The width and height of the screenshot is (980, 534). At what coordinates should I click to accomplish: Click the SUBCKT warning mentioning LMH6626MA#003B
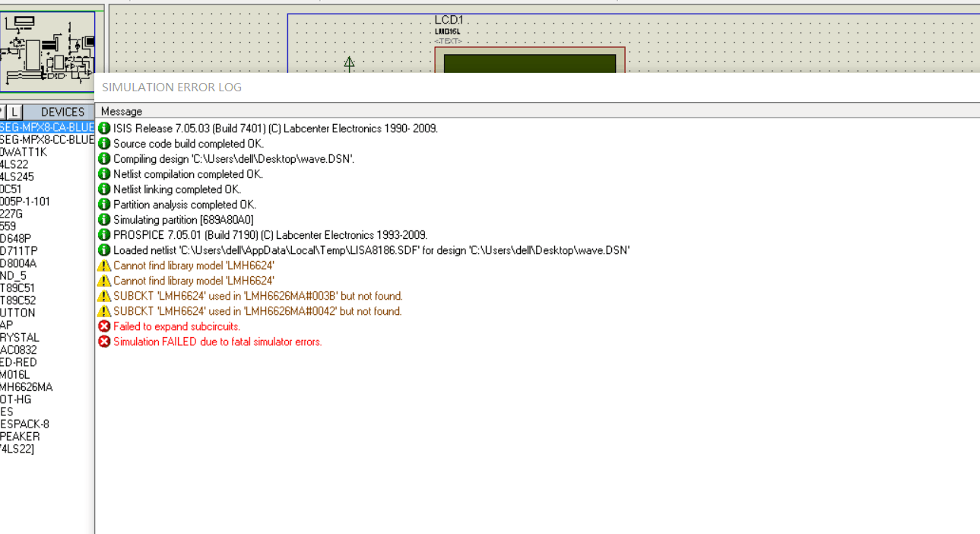(x=258, y=296)
